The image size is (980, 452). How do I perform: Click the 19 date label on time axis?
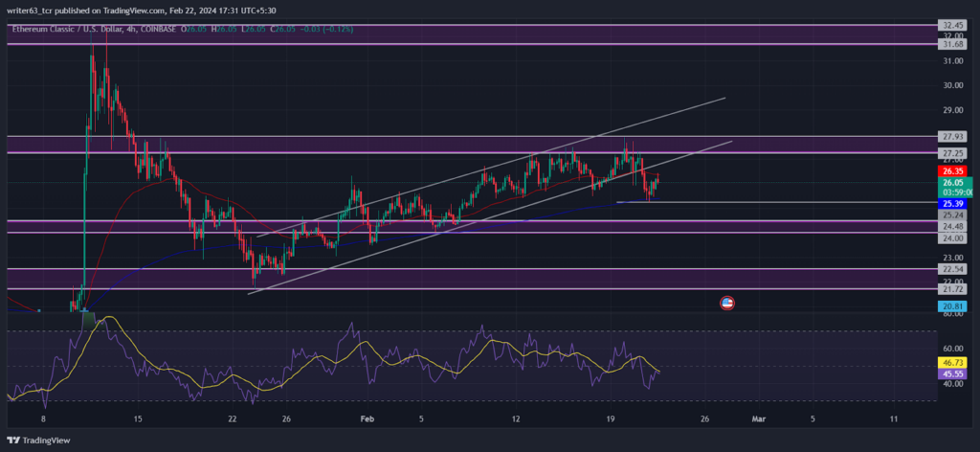611,418
